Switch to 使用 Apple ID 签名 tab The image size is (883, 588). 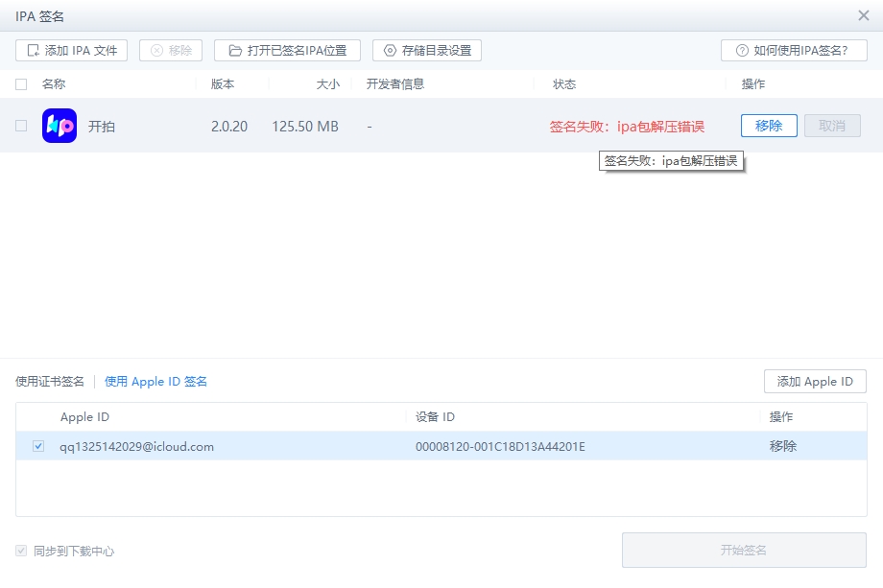[x=155, y=382]
